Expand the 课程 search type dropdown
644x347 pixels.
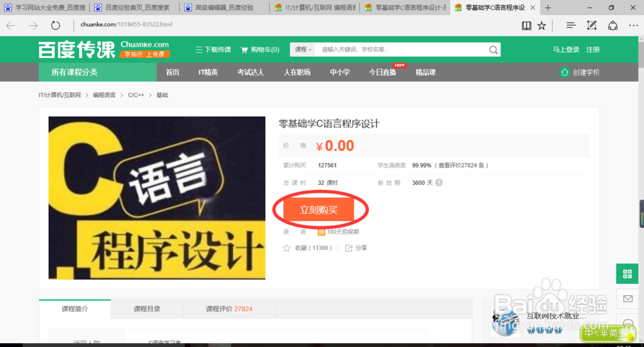tap(303, 50)
